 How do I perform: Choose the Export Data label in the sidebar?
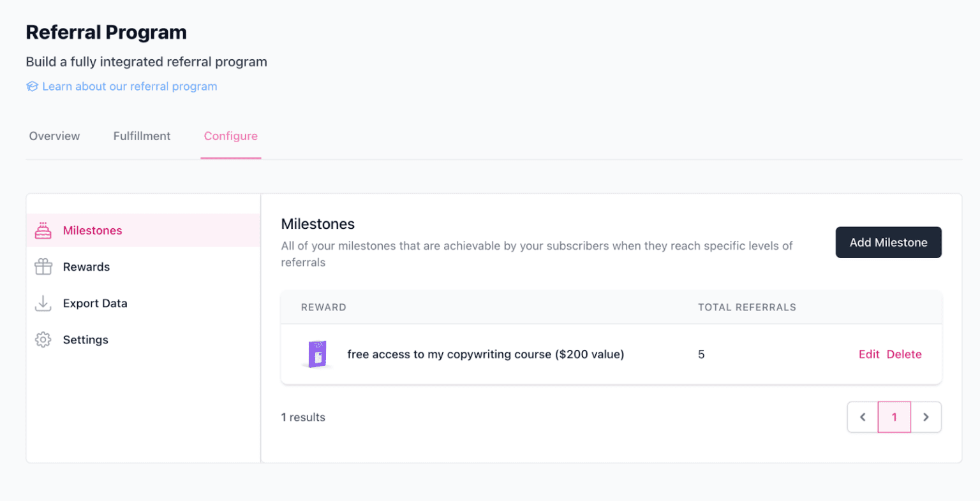click(95, 303)
